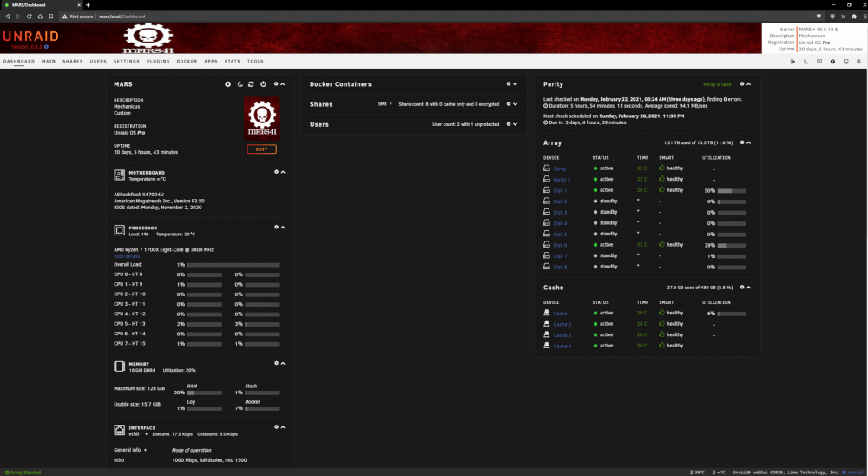The width and height of the screenshot is (868, 476).
Task: Open the General Info dropdown
Action: point(130,450)
